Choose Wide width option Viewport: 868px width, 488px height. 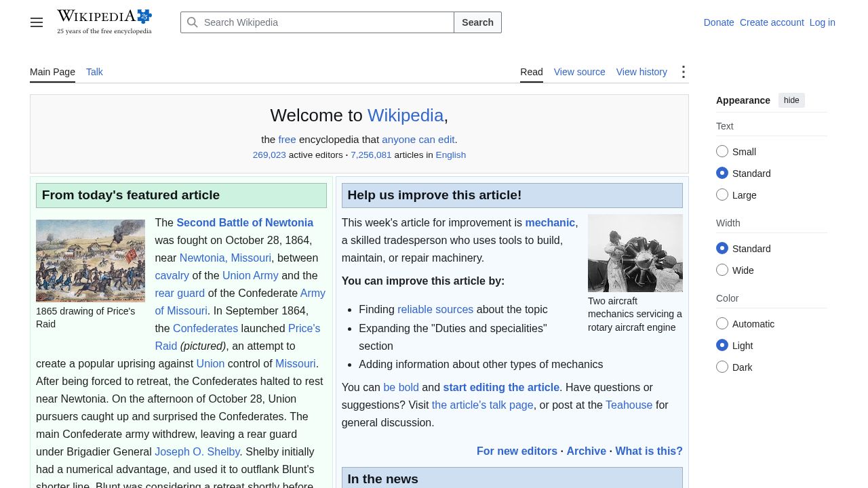(x=722, y=270)
